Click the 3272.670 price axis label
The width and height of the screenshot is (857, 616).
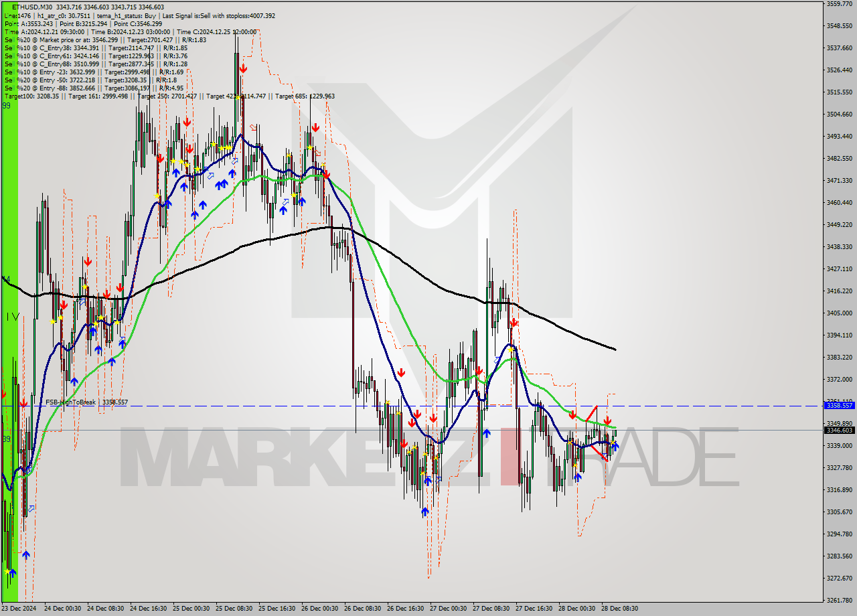[x=839, y=578]
